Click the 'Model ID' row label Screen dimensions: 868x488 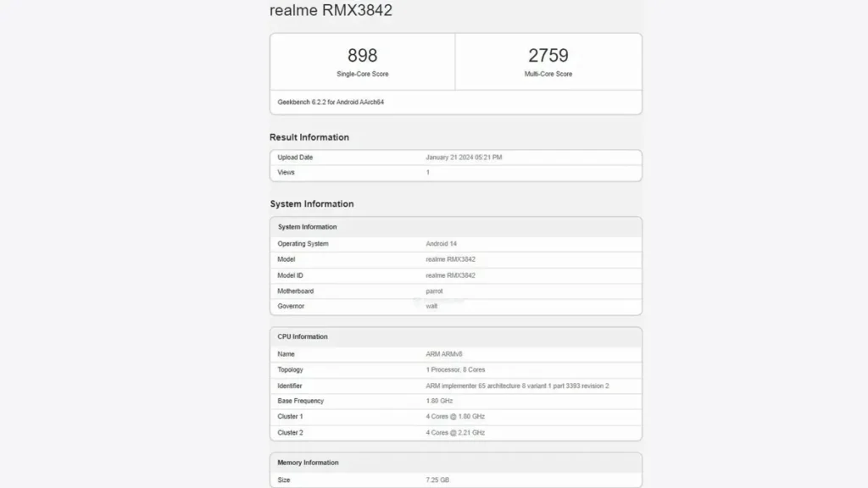(x=290, y=275)
